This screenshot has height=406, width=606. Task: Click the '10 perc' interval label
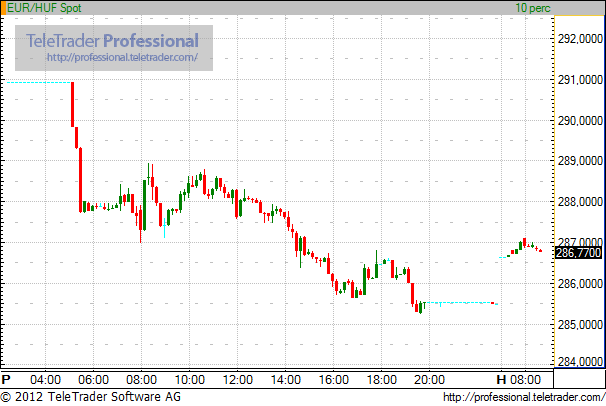(533, 8)
